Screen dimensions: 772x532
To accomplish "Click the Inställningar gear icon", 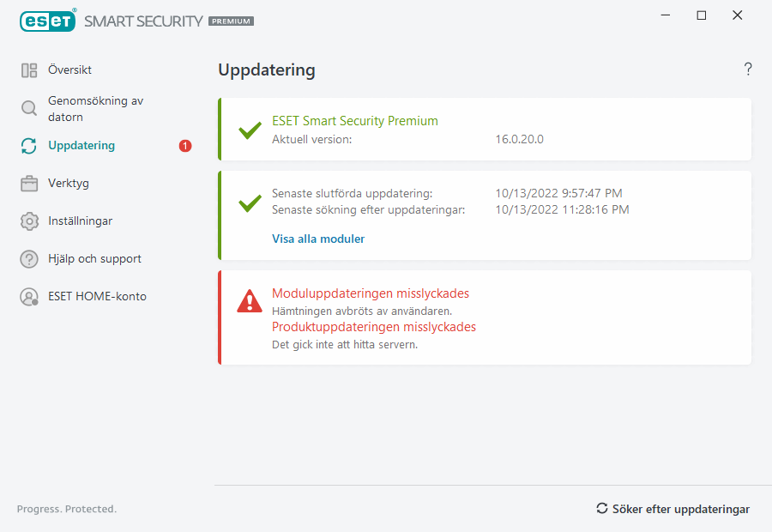I will tap(29, 221).
